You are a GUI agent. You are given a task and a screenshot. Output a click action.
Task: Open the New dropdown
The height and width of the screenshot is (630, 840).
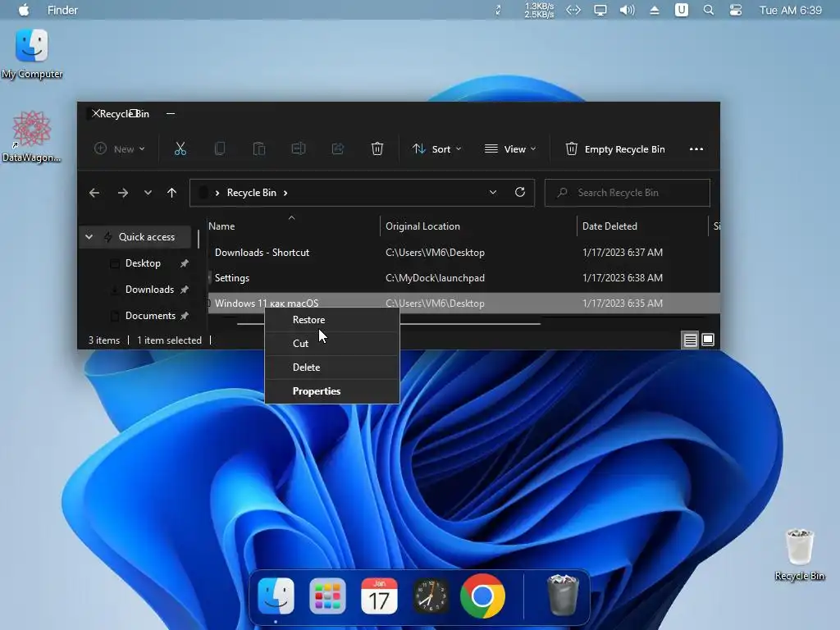coord(120,149)
